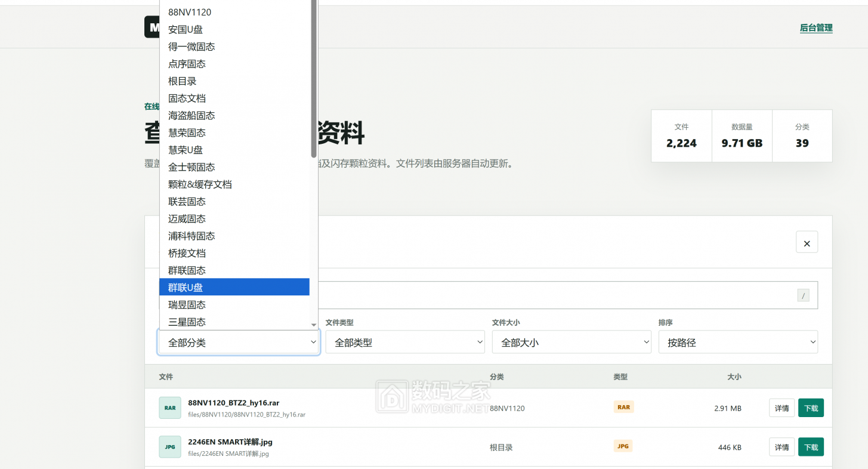Pick 群联固态 option in the list
Screen dimensions: 868x469
coord(234,270)
